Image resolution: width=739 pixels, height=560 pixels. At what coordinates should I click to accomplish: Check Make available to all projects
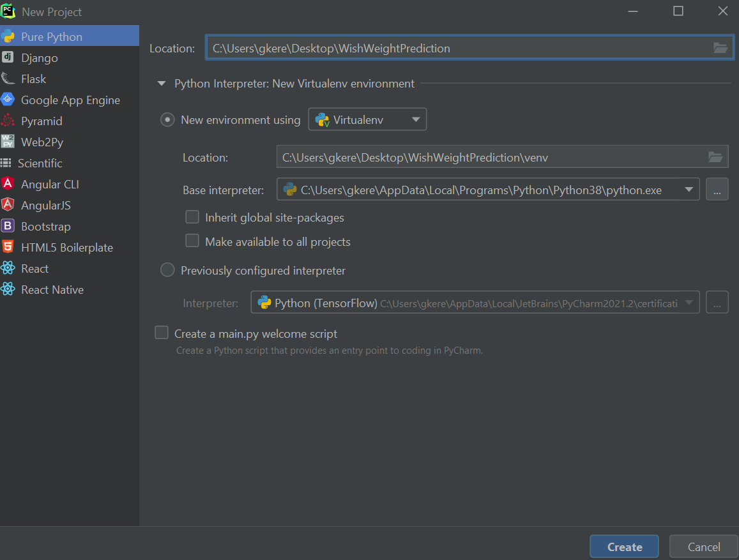[x=192, y=241]
